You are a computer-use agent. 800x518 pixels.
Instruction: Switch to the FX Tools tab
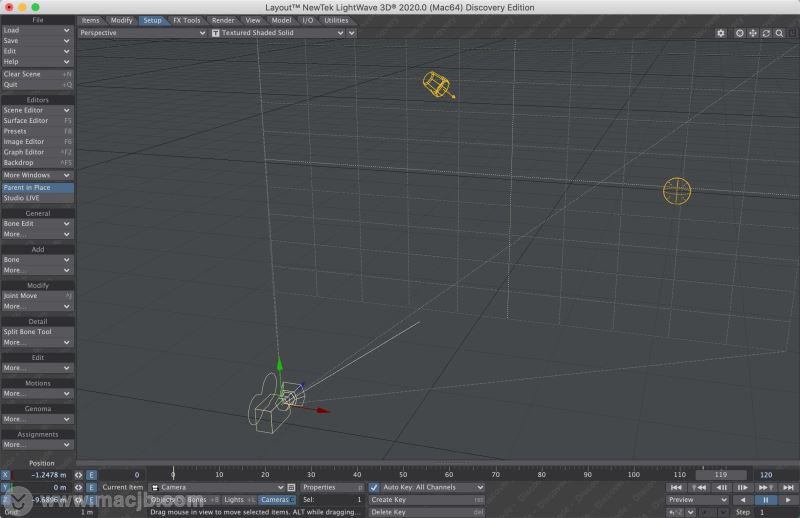pyautogui.click(x=187, y=20)
